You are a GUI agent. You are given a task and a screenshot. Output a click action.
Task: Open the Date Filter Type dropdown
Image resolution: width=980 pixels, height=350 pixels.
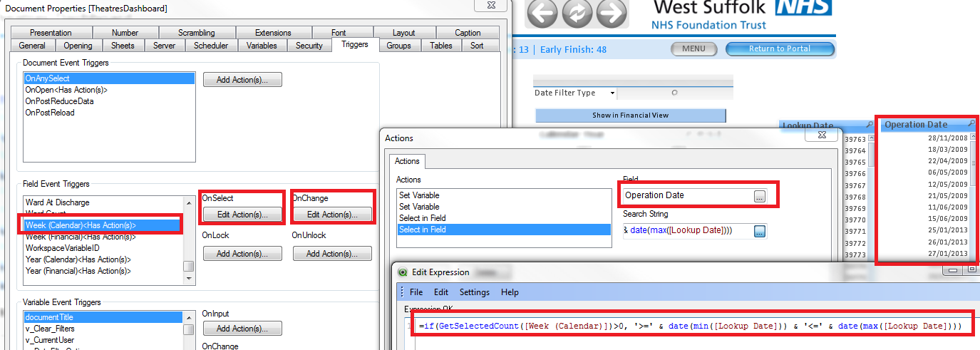pyautogui.click(x=612, y=93)
